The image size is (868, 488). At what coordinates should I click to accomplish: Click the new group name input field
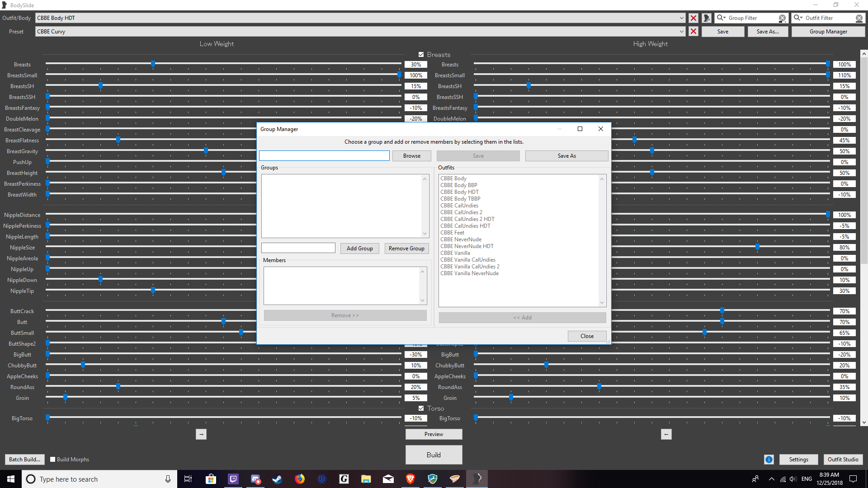point(298,248)
